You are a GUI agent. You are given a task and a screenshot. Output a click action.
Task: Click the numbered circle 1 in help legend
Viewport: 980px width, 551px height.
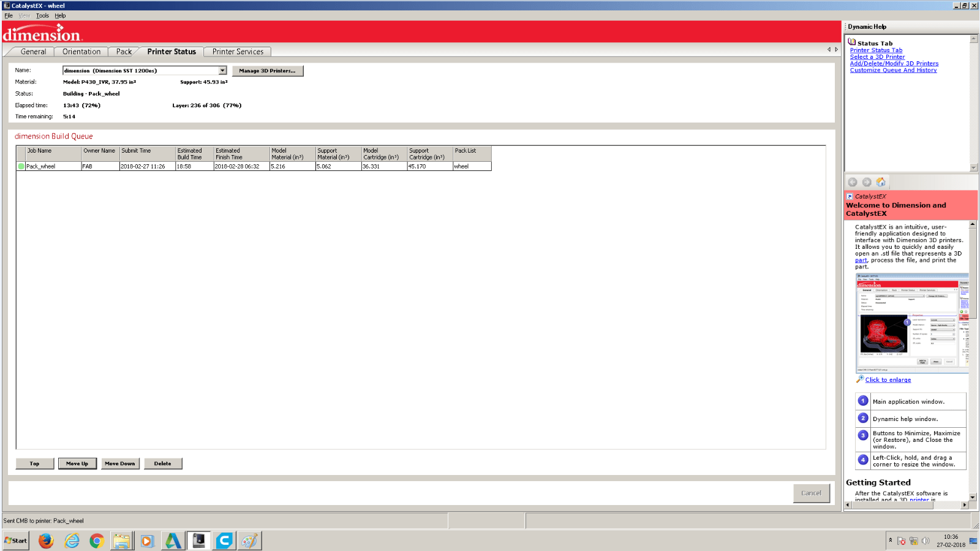coord(863,401)
